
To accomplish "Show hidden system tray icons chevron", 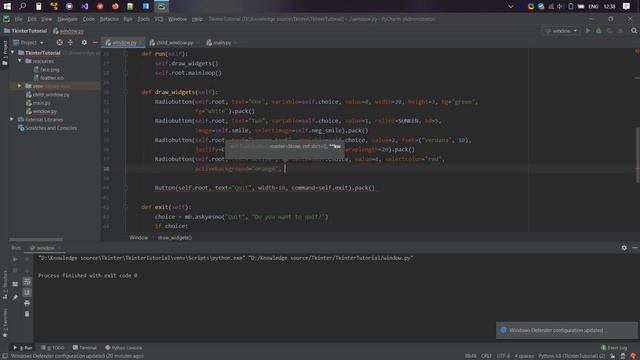I will 511,7.
